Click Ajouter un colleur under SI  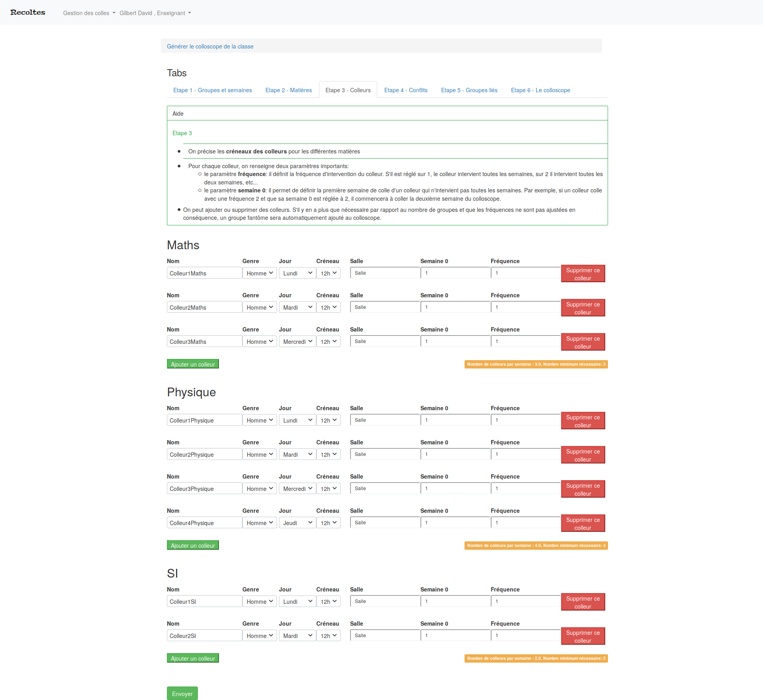193,658
